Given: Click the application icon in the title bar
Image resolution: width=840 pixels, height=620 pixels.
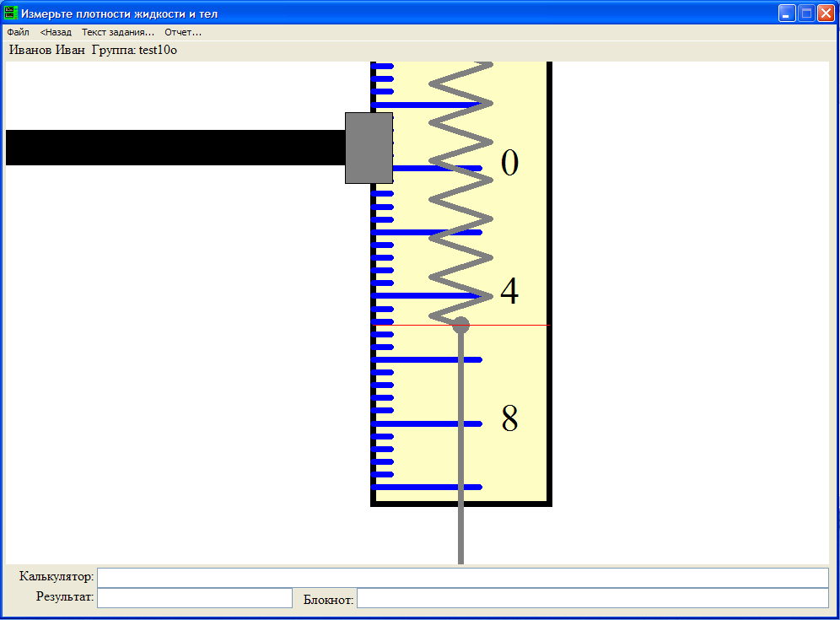Looking at the screenshot, I should point(11,13).
